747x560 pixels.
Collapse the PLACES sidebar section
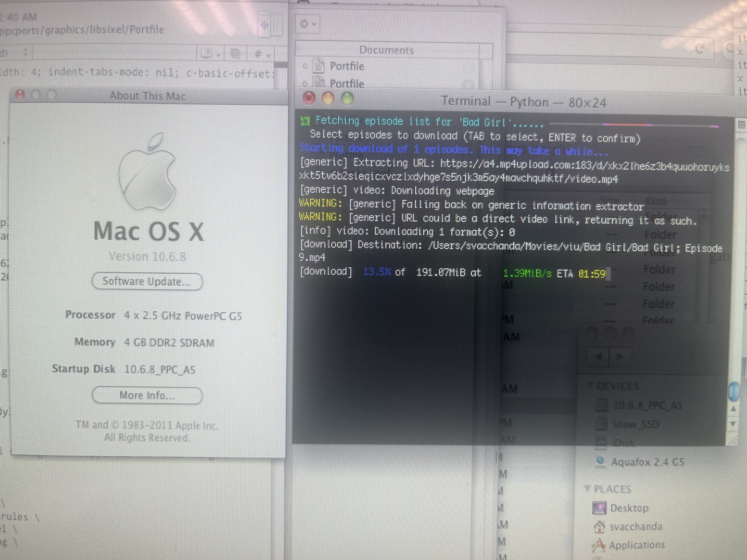tap(587, 488)
